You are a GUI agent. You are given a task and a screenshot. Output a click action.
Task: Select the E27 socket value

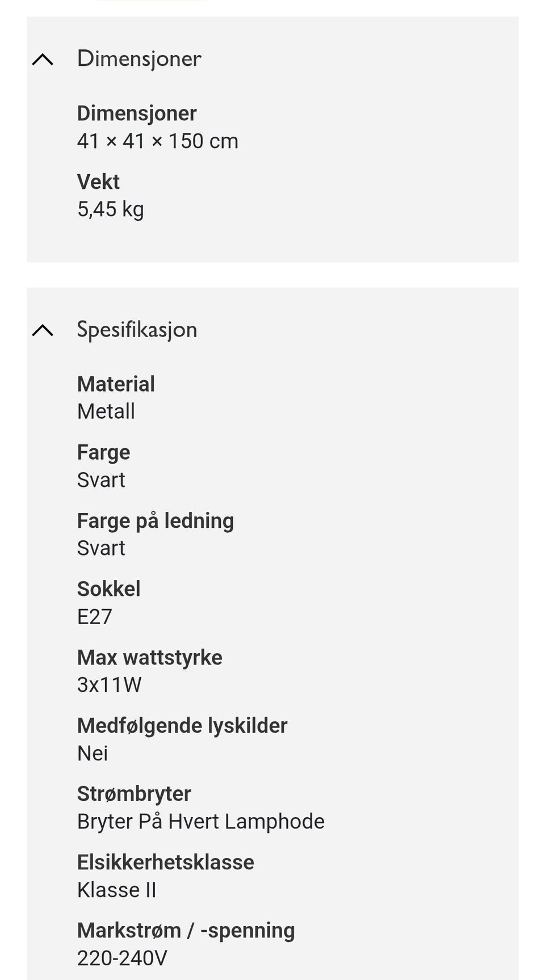point(95,617)
